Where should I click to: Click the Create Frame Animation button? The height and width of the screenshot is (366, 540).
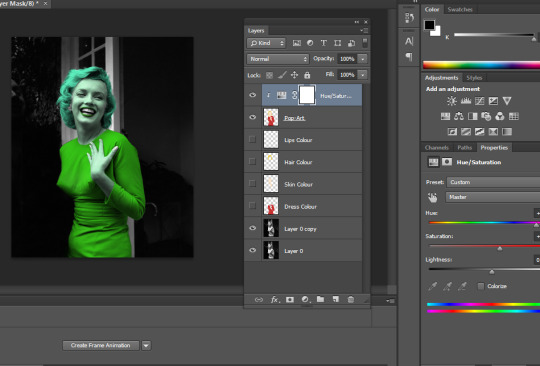coord(101,345)
